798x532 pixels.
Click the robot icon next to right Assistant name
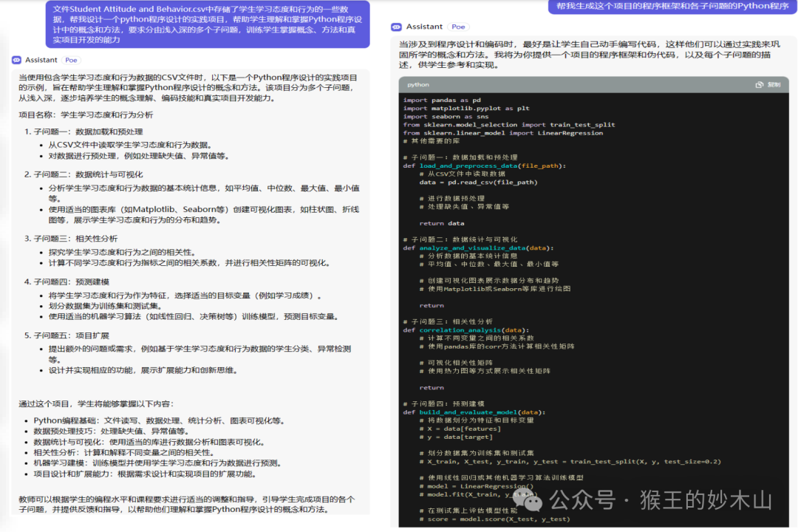pyautogui.click(x=396, y=27)
